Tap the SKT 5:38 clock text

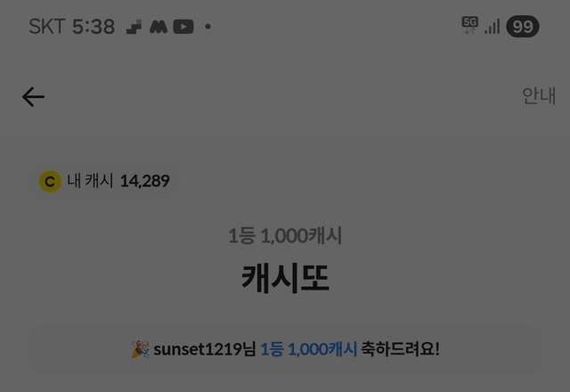(71, 27)
